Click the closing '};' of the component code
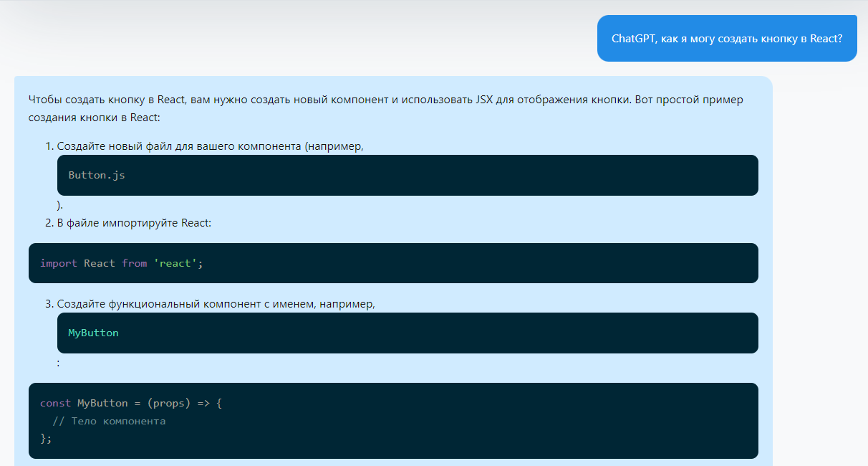This screenshot has width=868, height=466. (x=46, y=438)
